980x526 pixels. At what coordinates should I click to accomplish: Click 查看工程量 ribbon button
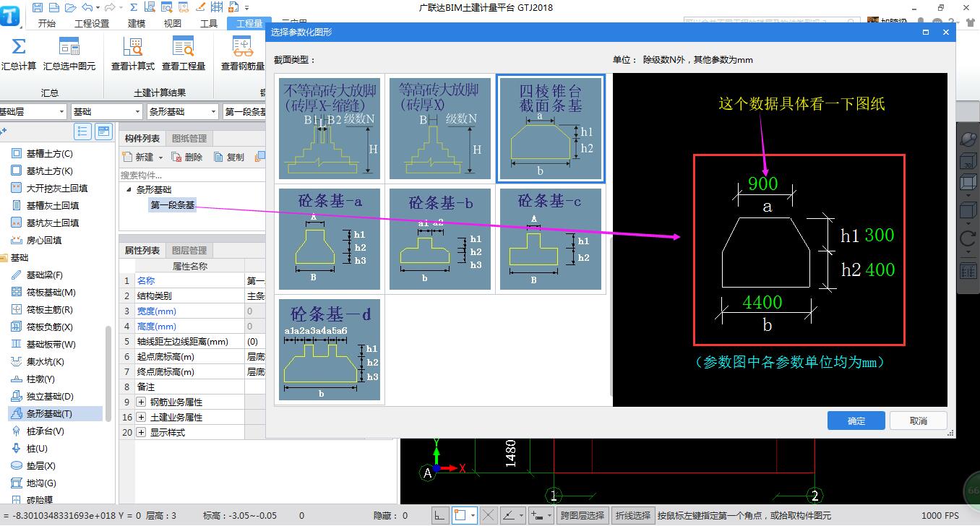coord(184,55)
